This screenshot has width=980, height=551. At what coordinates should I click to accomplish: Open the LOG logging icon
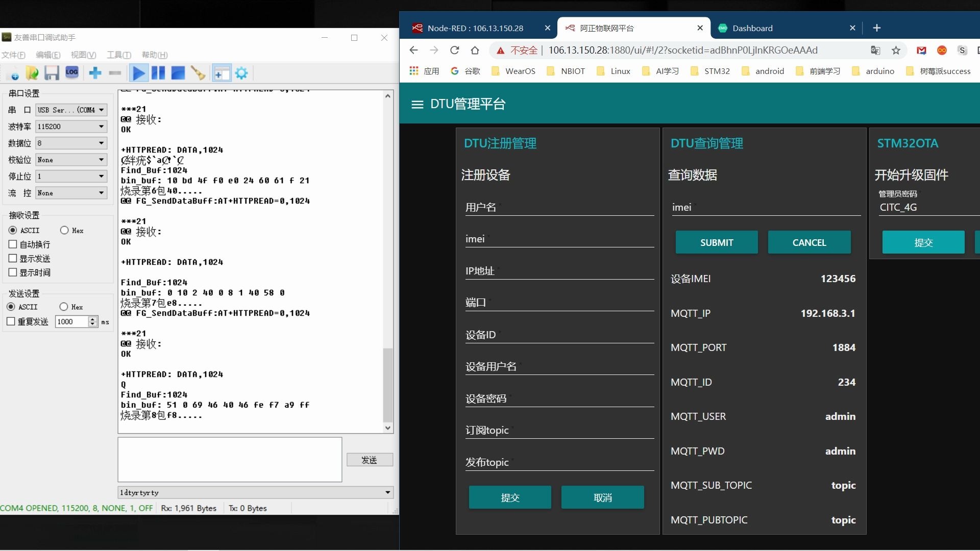coord(72,72)
